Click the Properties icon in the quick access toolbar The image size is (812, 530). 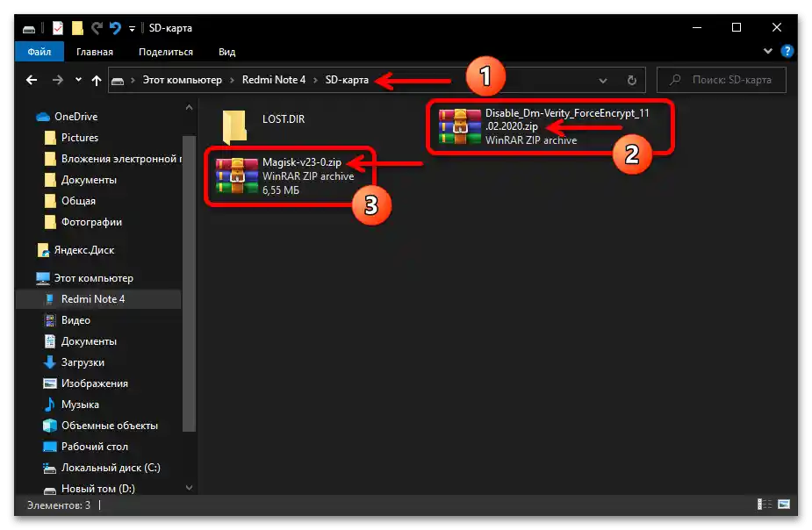point(58,28)
